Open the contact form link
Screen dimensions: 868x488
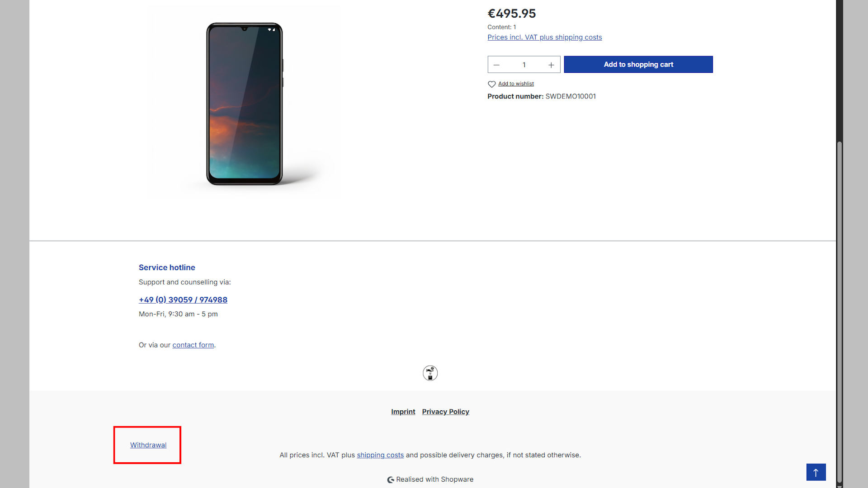coord(193,345)
